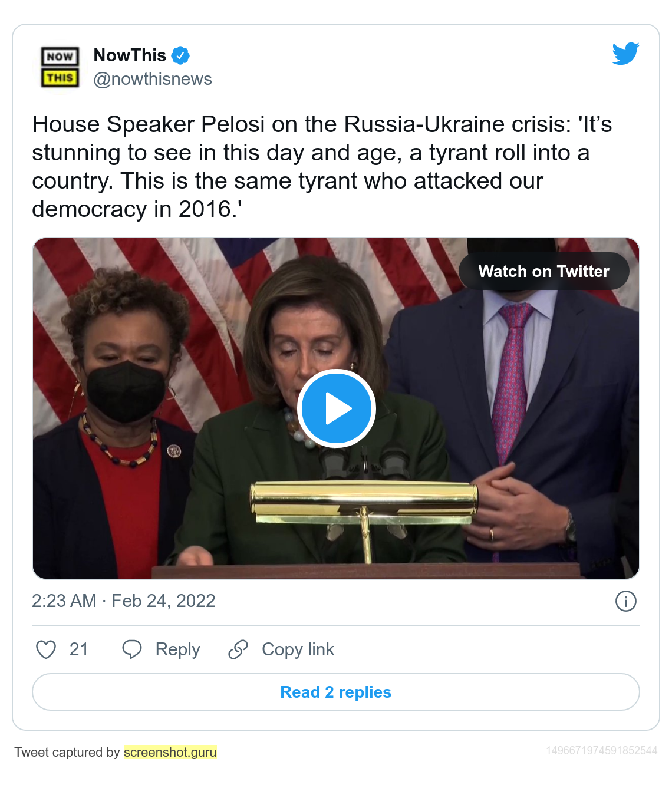Visit the screenshot.guru link
Image resolution: width=672 pixels, height=785 pixels.
(x=170, y=752)
